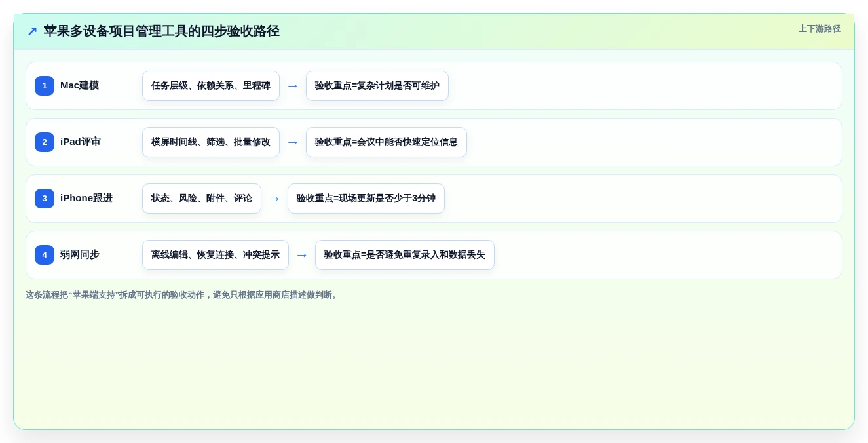This screenshot has height=443, width=868.
Task: Select the iPad评审 step label
Action: pyautogui.click(x=81, y=142)
